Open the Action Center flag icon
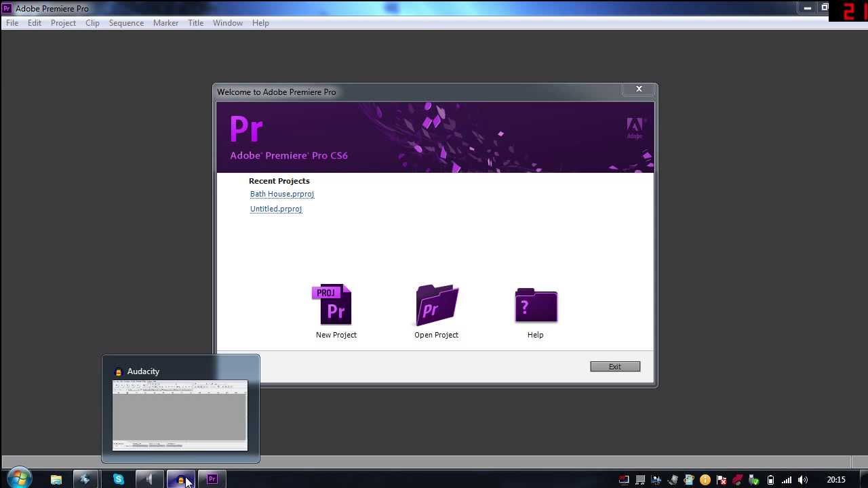The width and height of the screenshot is (868, 488). click(x=722, y=480)
